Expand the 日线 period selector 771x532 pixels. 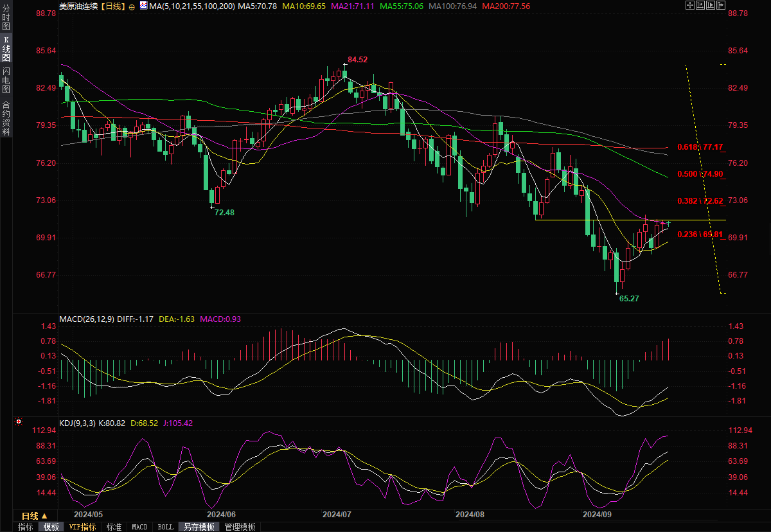35,516
